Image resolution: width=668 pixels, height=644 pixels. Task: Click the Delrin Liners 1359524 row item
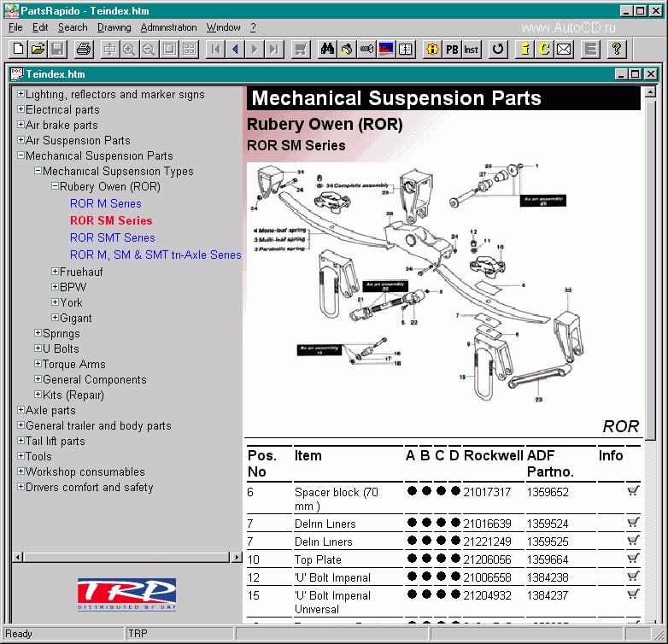325,524
